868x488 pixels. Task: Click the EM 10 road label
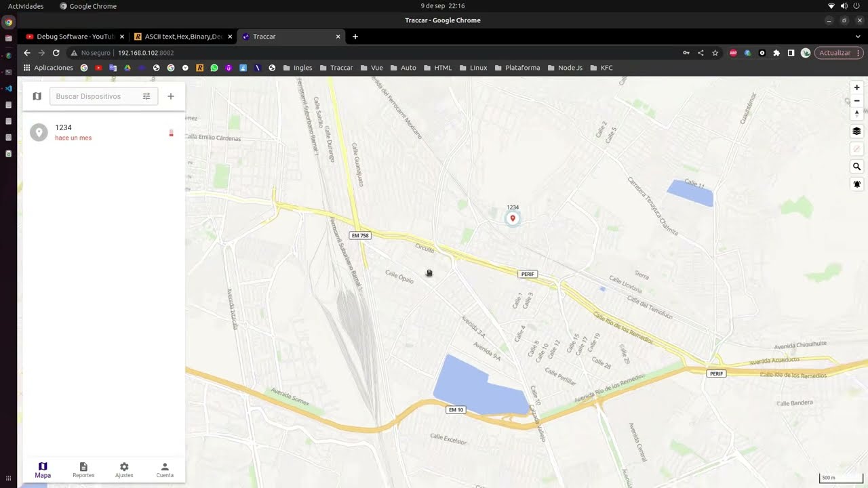click(456, 410)
